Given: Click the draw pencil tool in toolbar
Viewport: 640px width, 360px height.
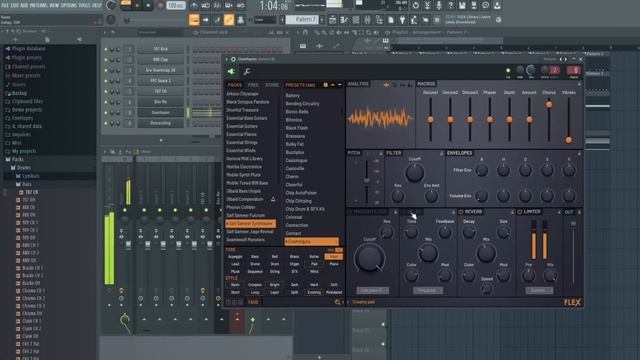Looking at the screenshot, I should [218, 20].
